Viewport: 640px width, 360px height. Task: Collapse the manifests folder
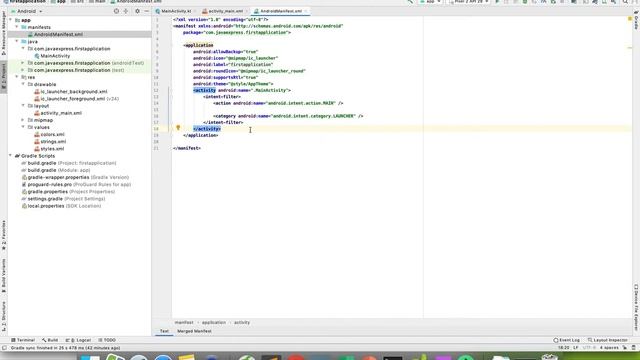[x=17, y=27]
